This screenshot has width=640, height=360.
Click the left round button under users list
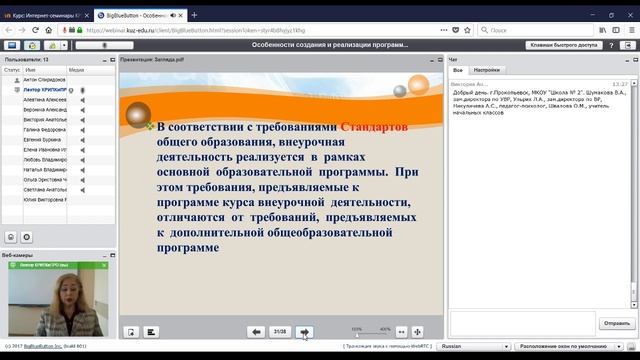(11, 237)
